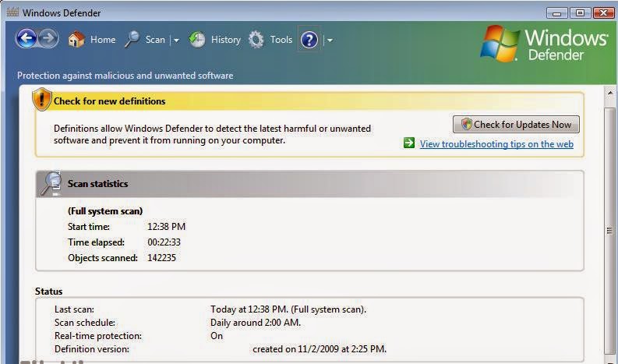Click the Last scan label

pos(74,309)
